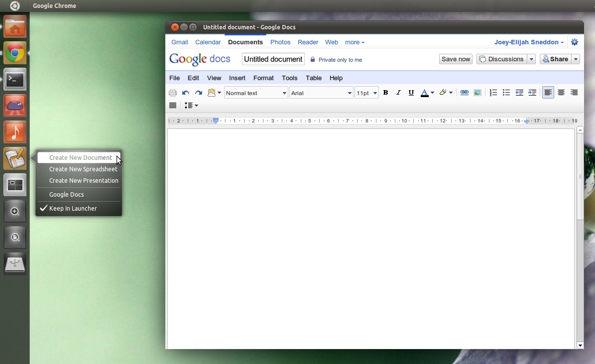This screenshot has width=595, height=364.
Task: Open the Arial font dropdown
Action: [322, 93]
